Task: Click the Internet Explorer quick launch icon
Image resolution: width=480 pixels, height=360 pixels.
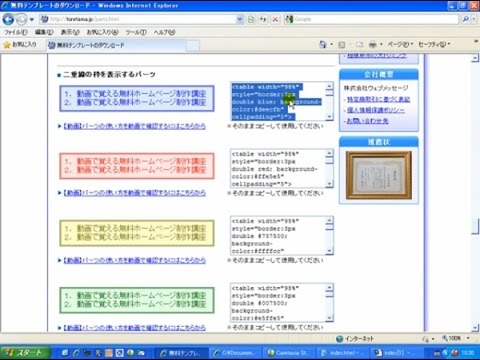Action: pyautogui.click(x=76, y=353)
